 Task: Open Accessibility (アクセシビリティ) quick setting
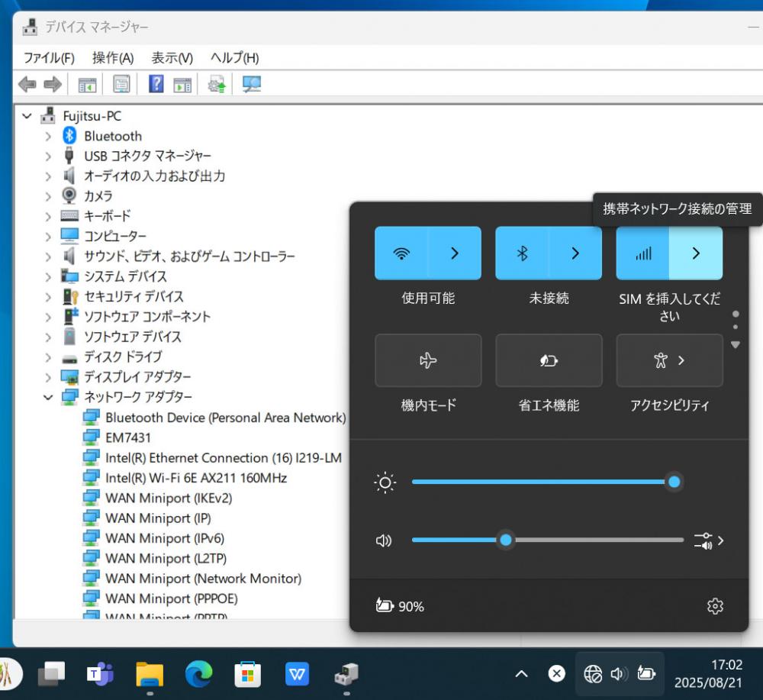pyautogui.click(x=670, y=361)
